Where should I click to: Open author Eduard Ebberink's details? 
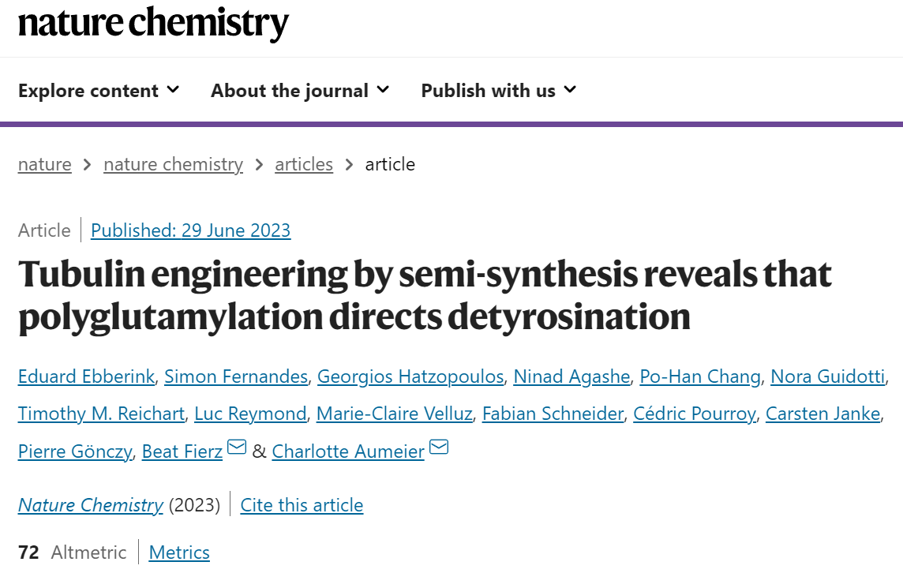(86, 376)
